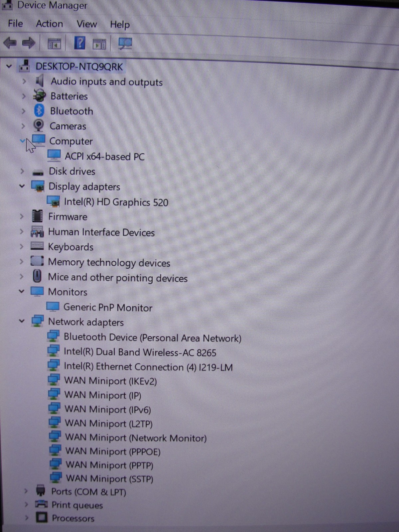
Task: Click the Human Interface Devices icon
Action: pos(37,231)
